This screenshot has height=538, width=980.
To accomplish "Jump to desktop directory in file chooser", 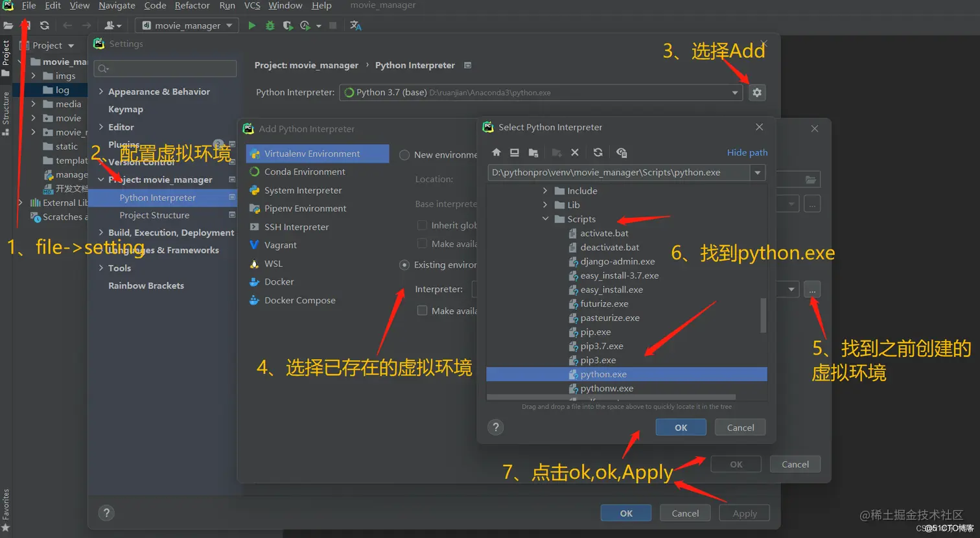I will click(x=514, y=152).
